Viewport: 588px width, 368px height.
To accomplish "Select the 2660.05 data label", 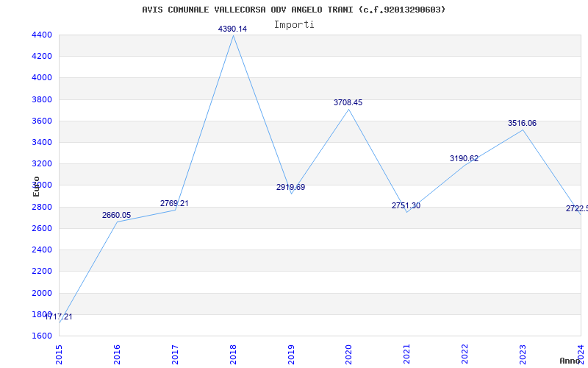I will click(116, 215).
